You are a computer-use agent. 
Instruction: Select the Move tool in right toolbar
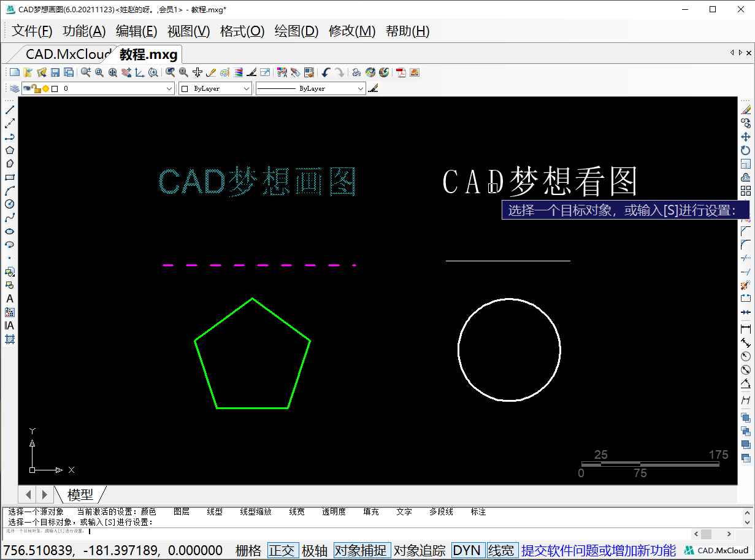[746, 137]
